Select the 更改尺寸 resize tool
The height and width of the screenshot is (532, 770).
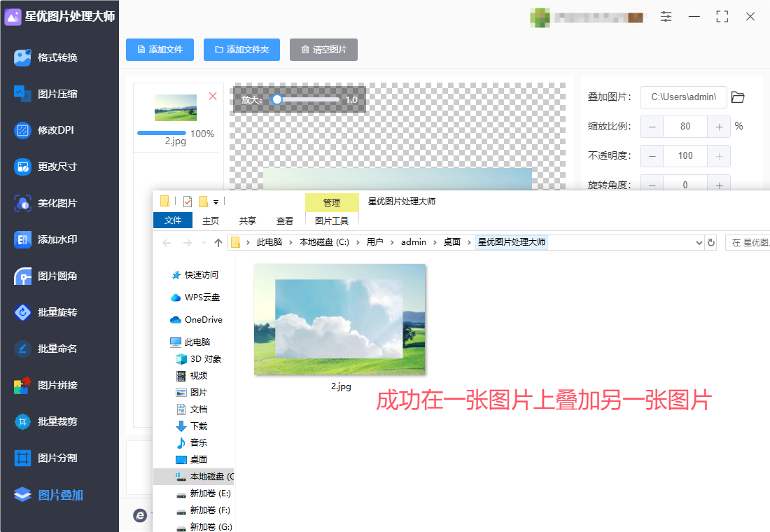click(46, 167)
